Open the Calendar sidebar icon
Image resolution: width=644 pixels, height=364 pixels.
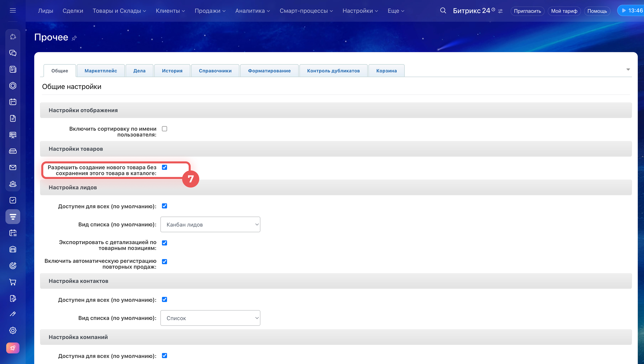(x=13, y=102)
